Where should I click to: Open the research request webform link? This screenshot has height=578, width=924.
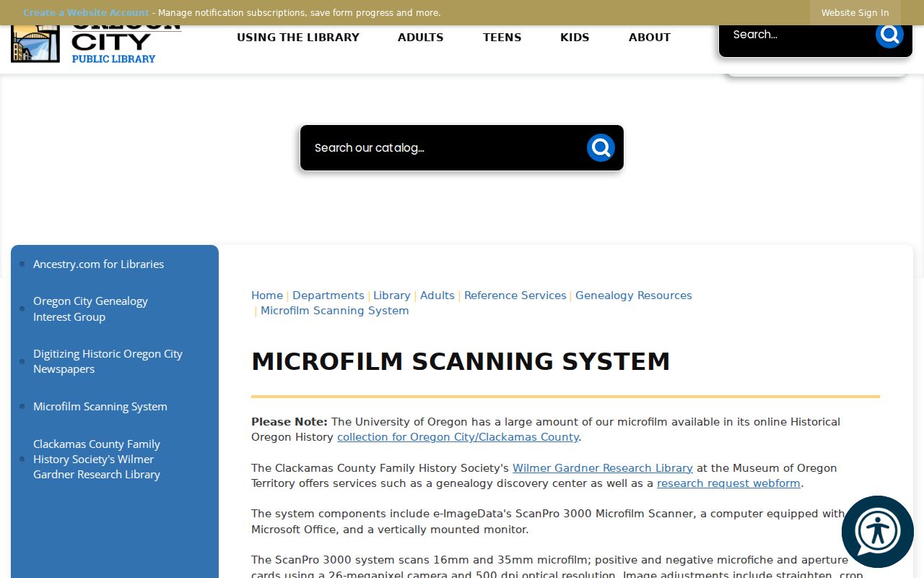click(728, 483)
